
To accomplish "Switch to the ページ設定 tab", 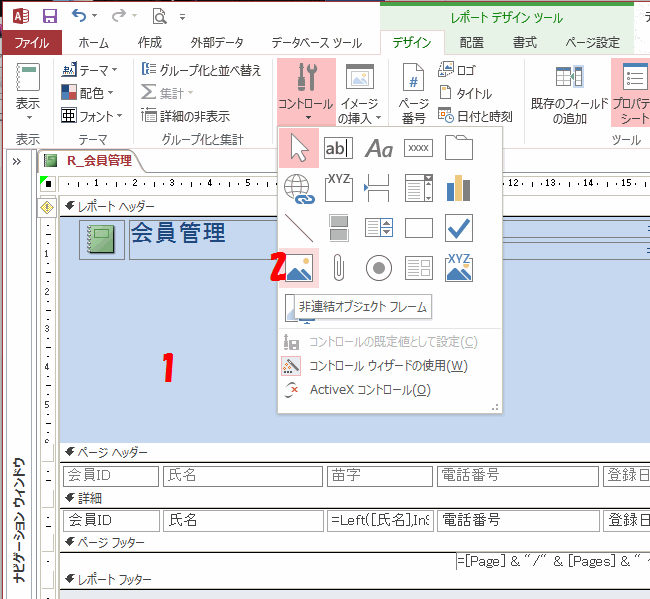I will click(x=593, y=42).
